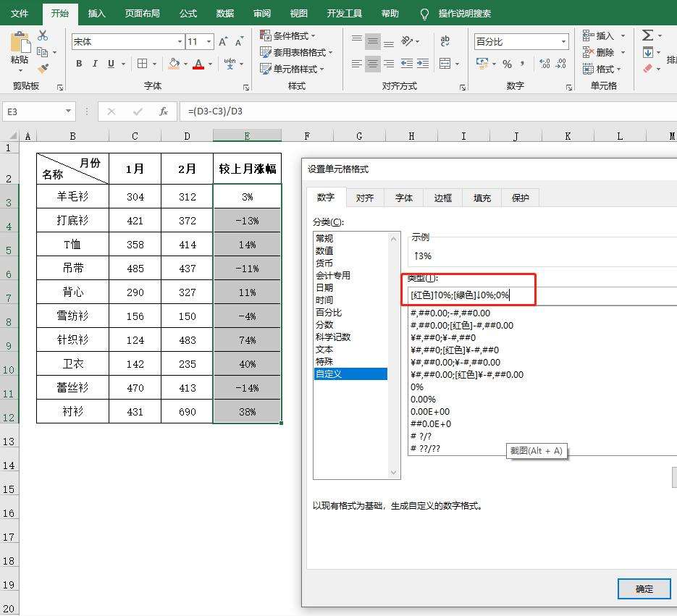The width and height of the screenshot is (677, 616).
Task: Toggle Italic formatting
Action: point(95,64)
